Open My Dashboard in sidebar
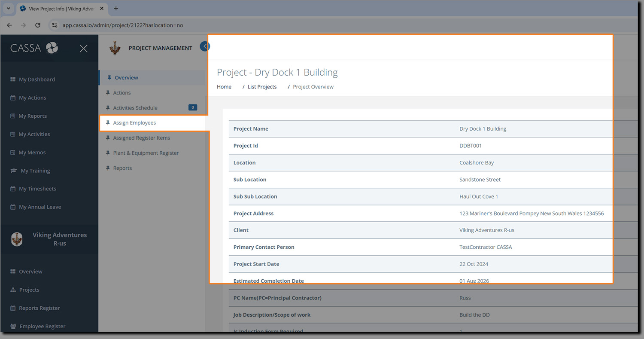This screenshot has width=644, height=339. click(36, 79)
